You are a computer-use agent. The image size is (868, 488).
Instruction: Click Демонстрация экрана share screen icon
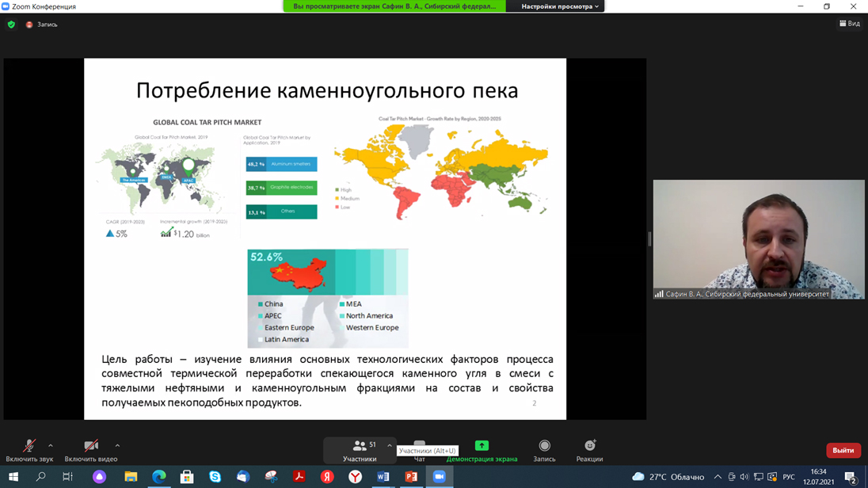482,446
